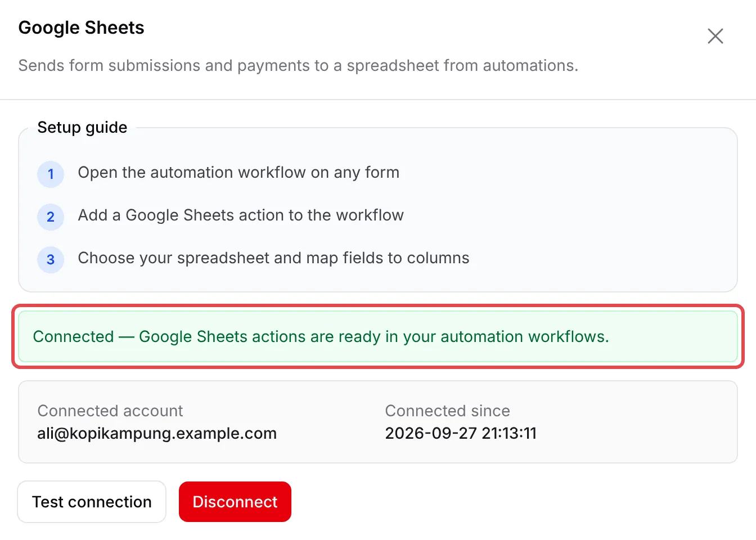Click the Test connection button
Image resolution: width=756 pixels, height=540 pixels.
(92, 502)
